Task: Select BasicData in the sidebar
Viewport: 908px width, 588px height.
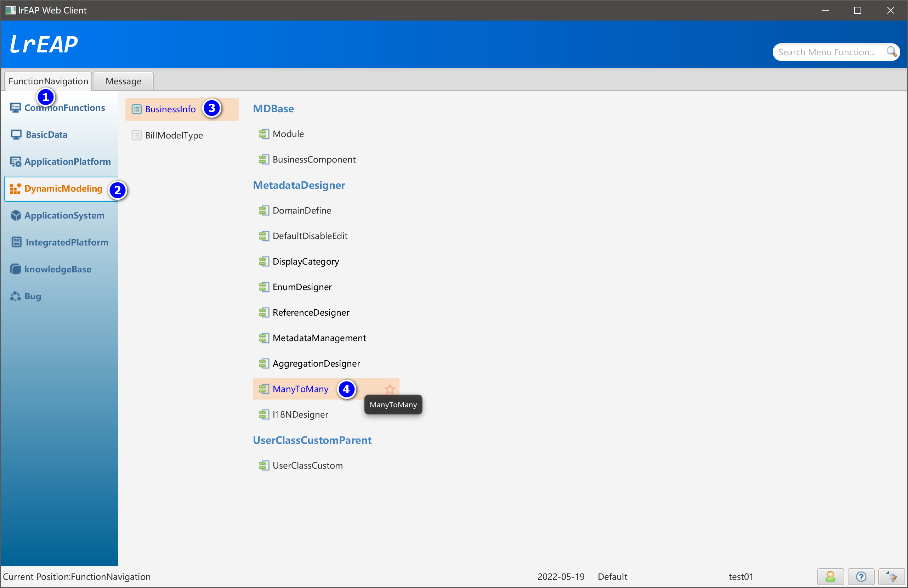Action: click(x=61, y=135)
